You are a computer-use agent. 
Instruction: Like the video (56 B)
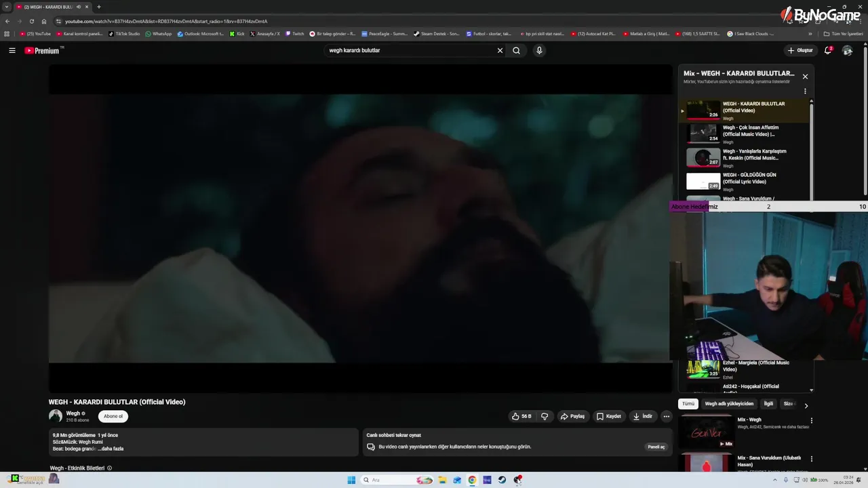click(521, 416)
